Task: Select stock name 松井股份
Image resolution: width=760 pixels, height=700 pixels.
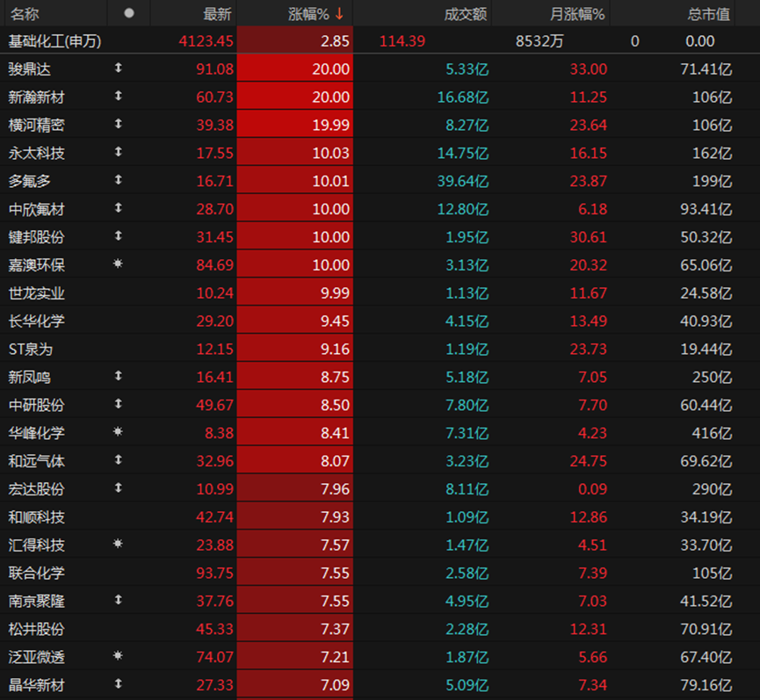Action: (x=36, y=629)
